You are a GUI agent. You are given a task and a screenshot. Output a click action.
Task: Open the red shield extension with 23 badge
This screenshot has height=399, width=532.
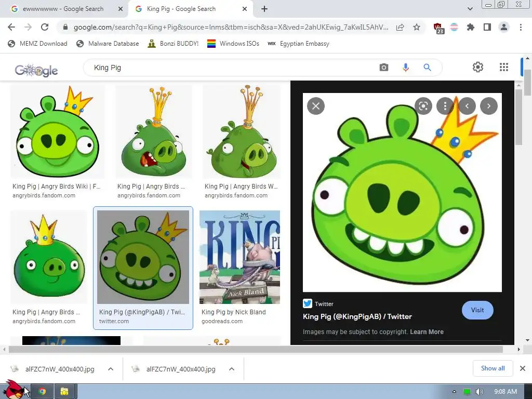[x=438, y=28]
